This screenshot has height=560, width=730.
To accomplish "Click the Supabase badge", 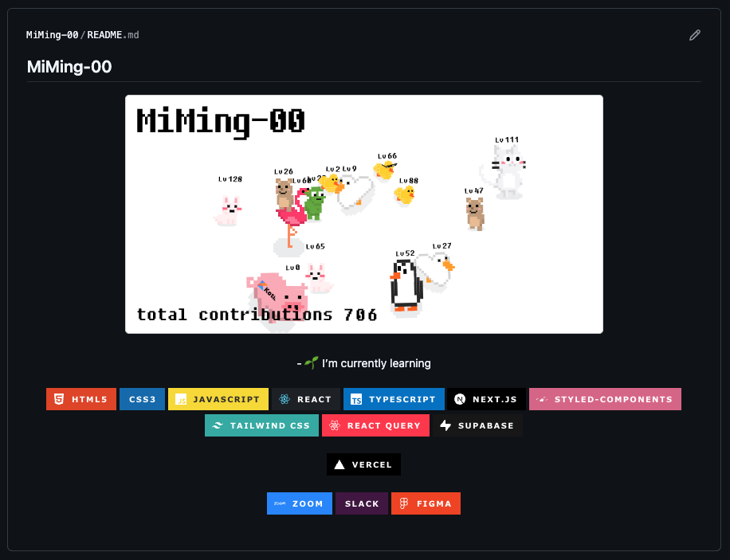I will pyautogui.click(x=477, y=425).
